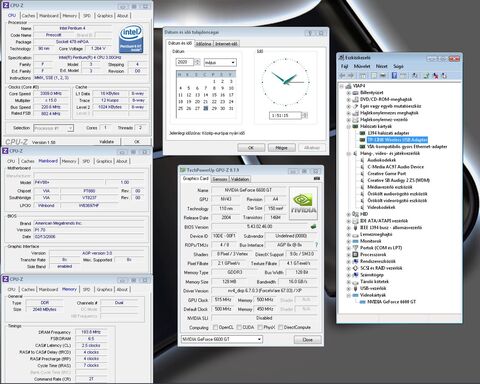Click the year spinner arrows next to 2020
Screen dimensions: 480x384
197,62
